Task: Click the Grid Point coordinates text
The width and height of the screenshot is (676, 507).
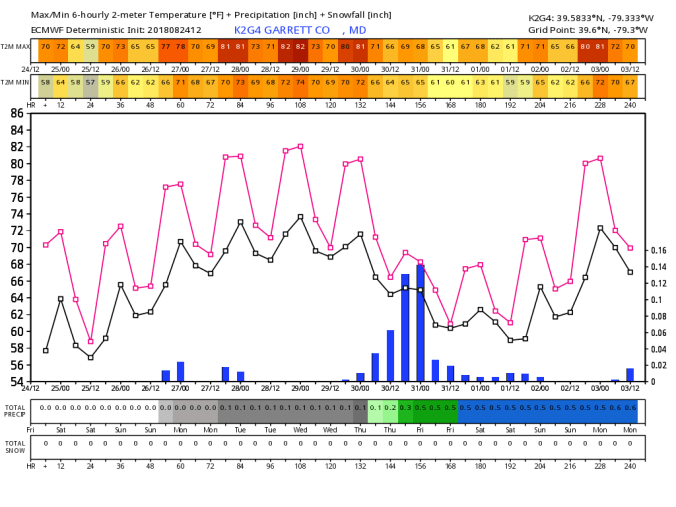Action: (588, 30)
